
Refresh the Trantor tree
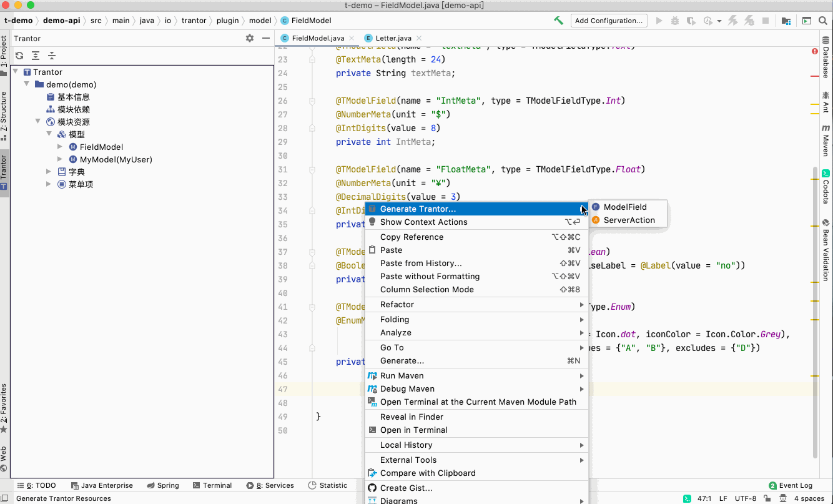tap(19, 56)
